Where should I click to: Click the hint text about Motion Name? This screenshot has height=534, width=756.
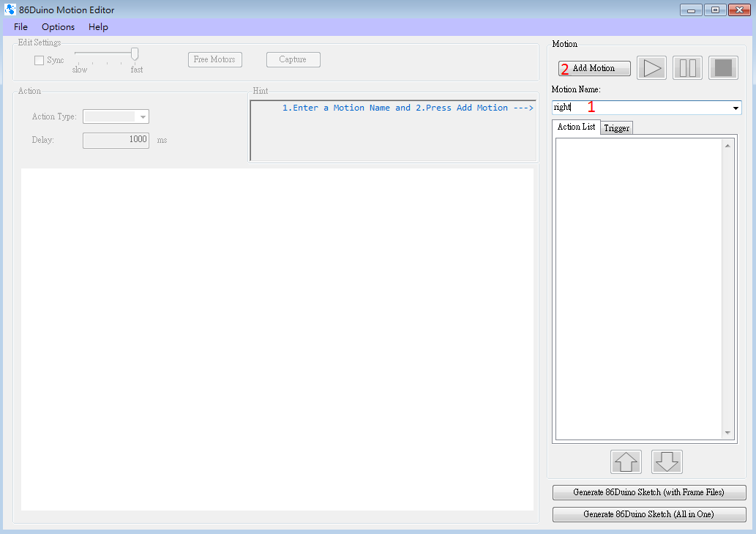pos(408,108)
